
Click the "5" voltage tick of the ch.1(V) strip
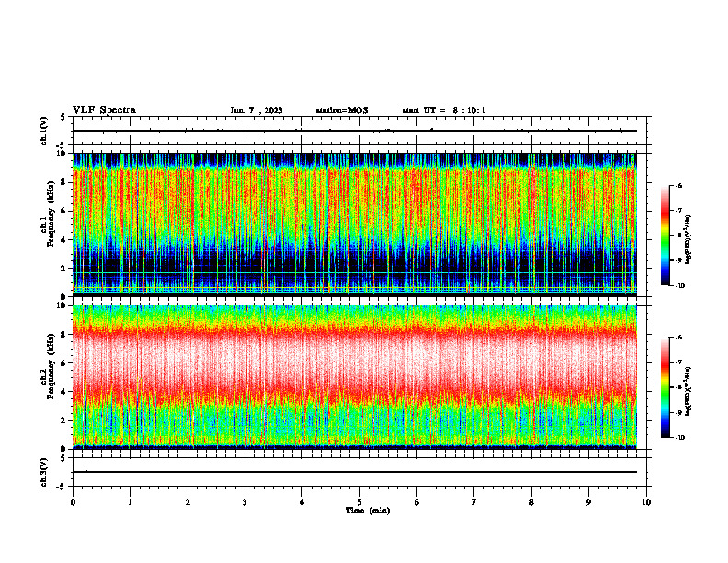coord(64,117)
